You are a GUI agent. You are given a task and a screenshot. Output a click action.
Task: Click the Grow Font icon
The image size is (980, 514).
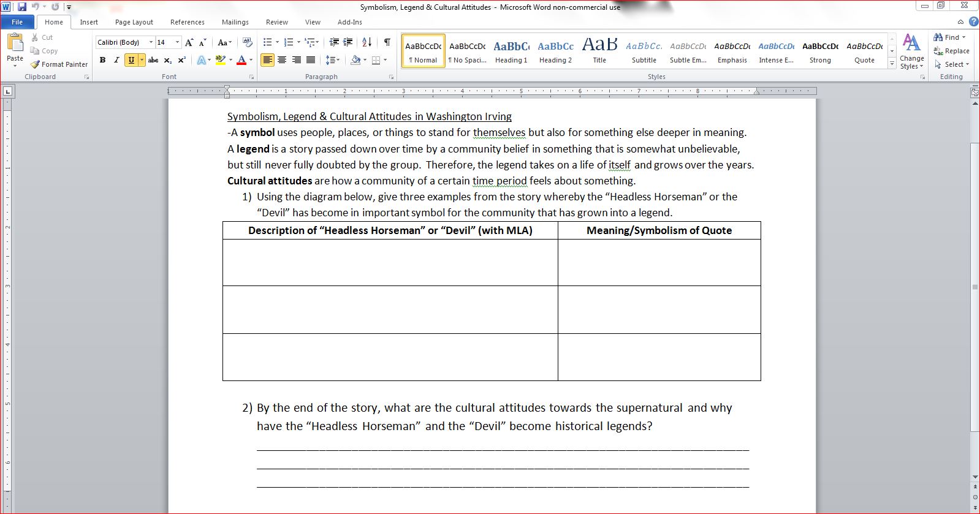pos(189,42)
